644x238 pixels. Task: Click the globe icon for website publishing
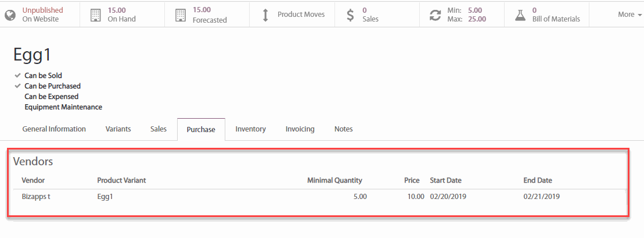point(10,15)
